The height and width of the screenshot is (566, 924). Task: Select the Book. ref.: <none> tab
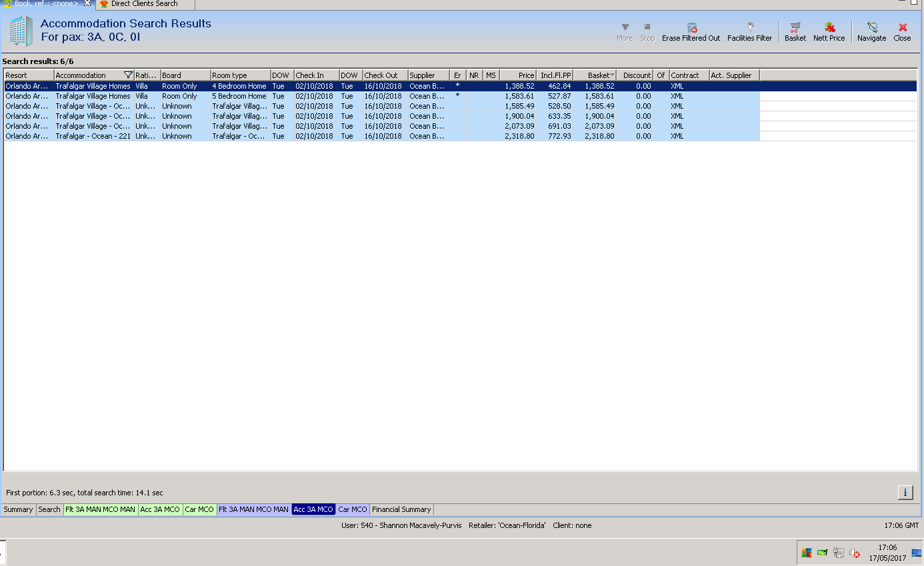tap(47, 4)
